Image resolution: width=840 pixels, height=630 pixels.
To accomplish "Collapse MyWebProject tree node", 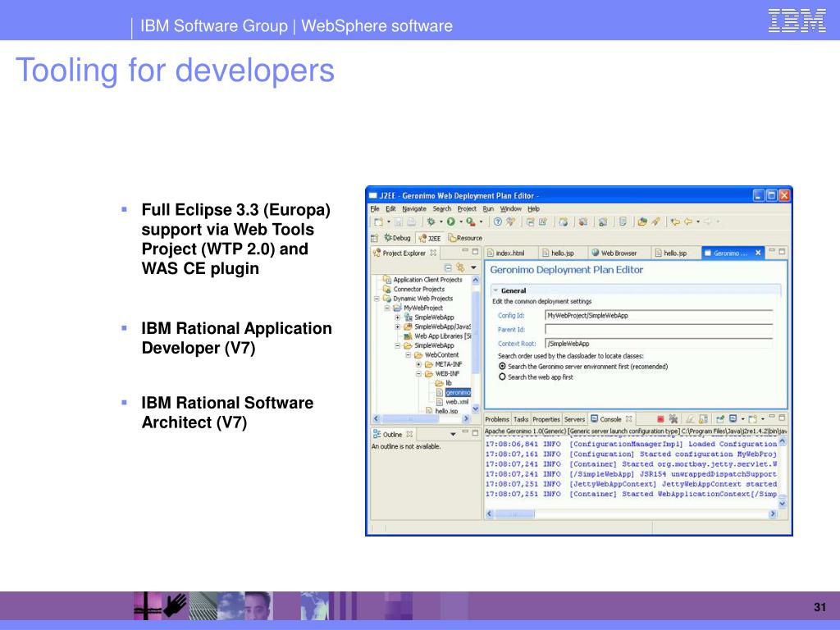I will pyautogui.click(x=387, y=308).
